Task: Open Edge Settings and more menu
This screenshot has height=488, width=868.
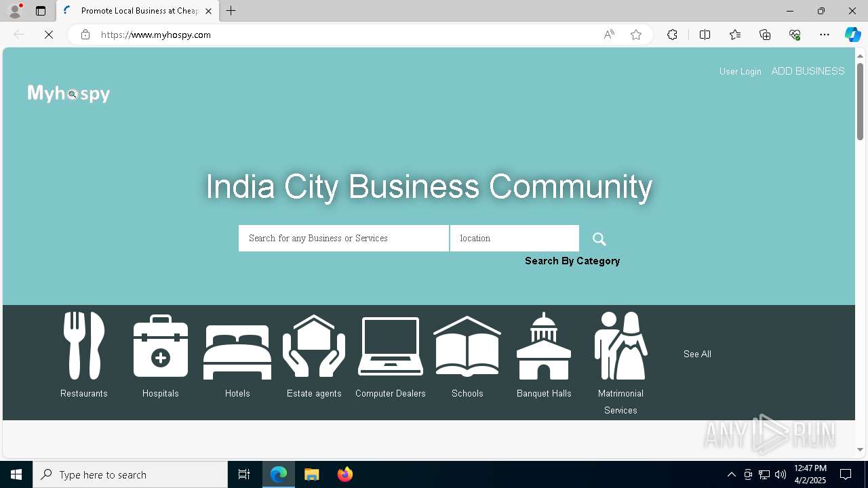Action: click(825, 35)
